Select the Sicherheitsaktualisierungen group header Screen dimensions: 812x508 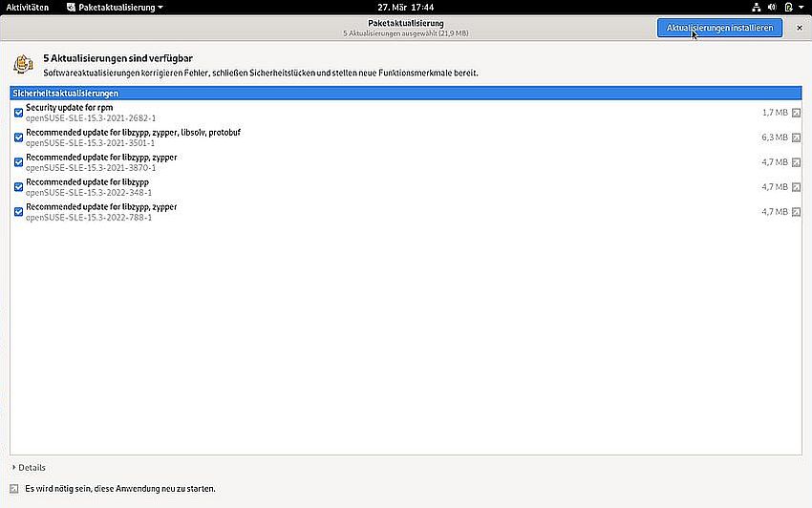coord(405,94)
